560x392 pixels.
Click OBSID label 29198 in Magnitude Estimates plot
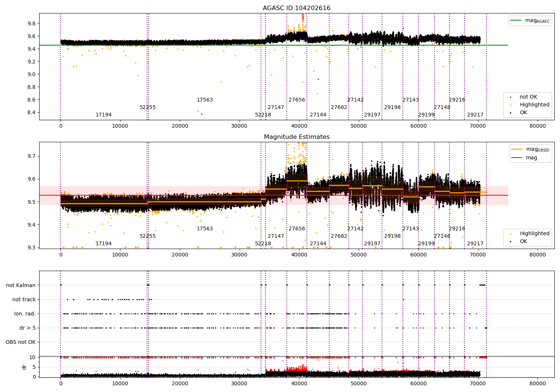pyautogui.click(x=392, y=236)
